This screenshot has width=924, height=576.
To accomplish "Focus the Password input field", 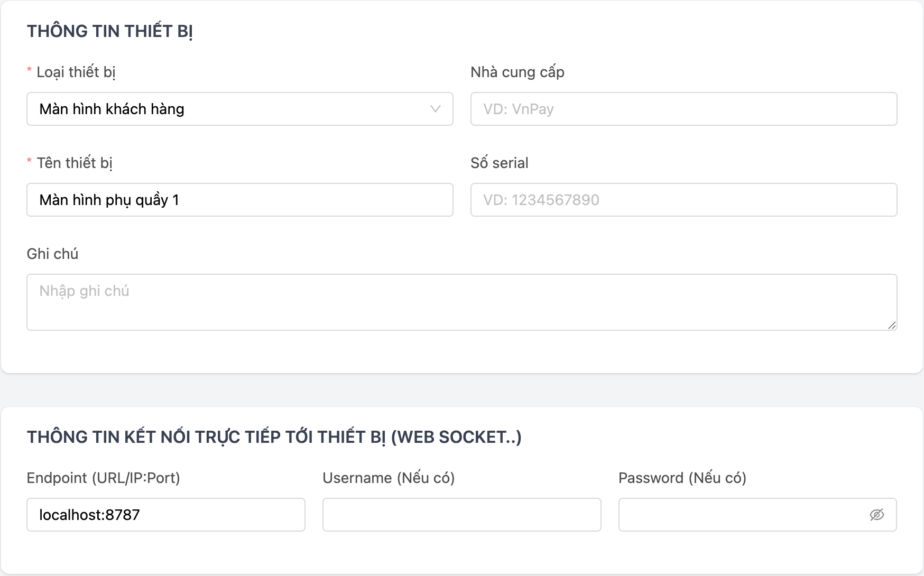I will [x=740, y=515].
